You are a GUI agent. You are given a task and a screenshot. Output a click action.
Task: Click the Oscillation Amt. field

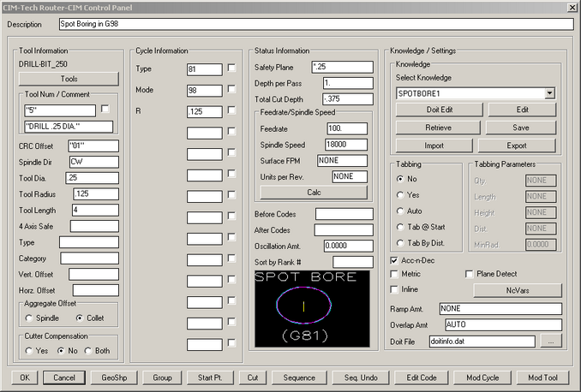[x=348, y=246]
